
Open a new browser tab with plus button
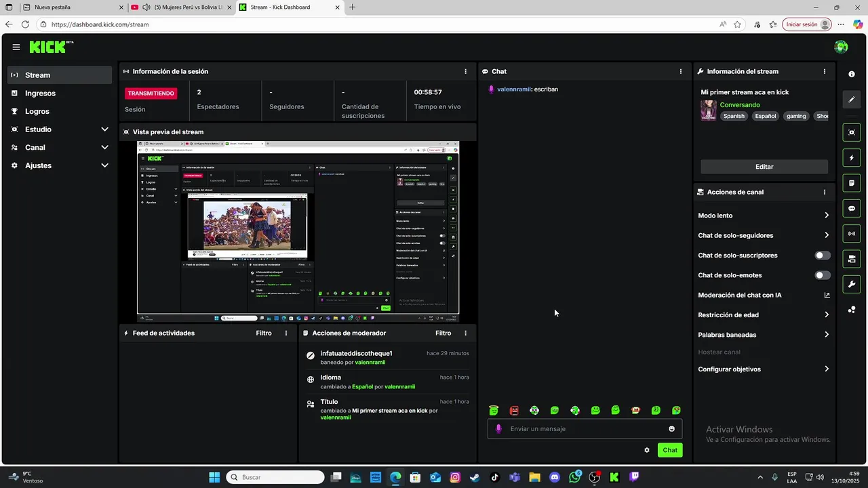352,7
